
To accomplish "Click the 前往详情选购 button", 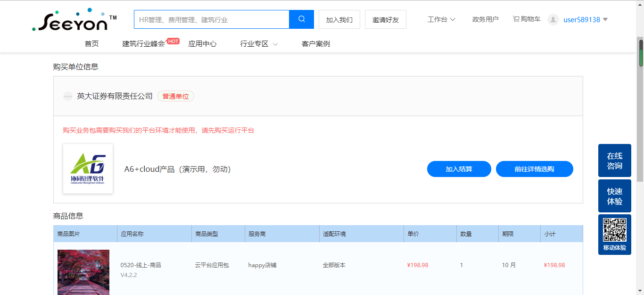I will tap(535, 169).
